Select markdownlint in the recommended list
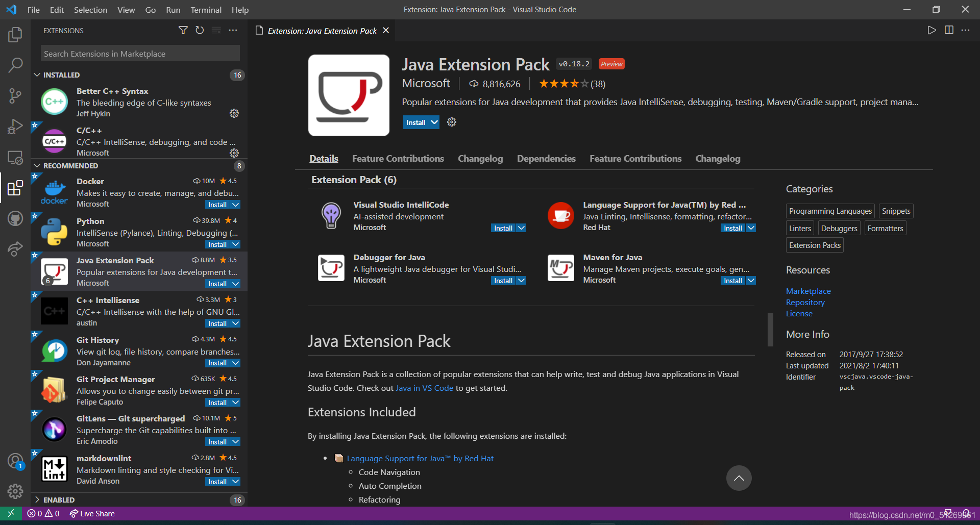Image resolution: width=980 pixels, height=525 pixels. click(139, 469)
